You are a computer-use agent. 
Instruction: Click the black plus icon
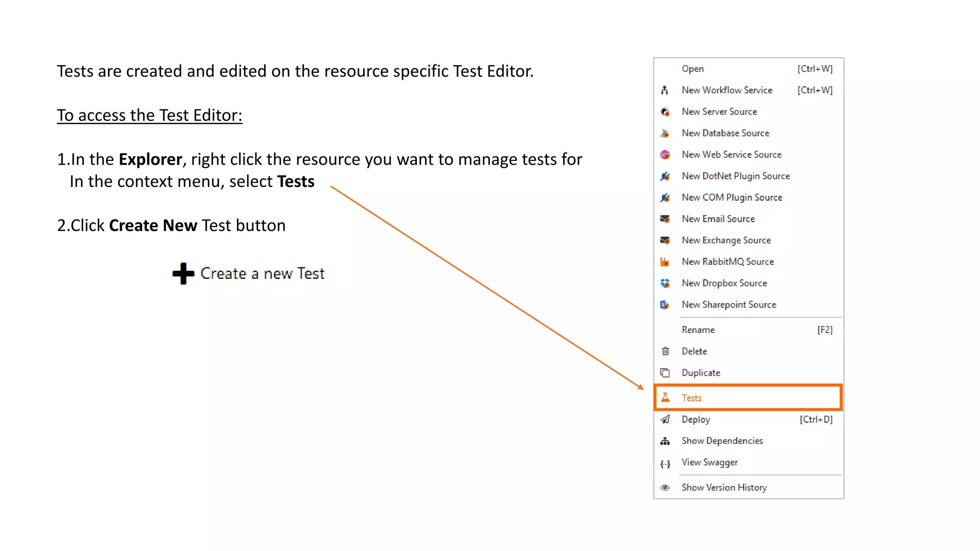pos(183,274)
